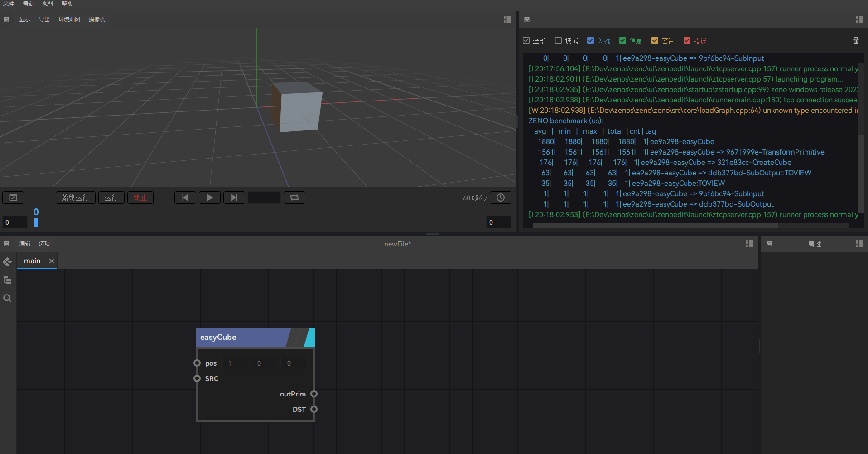Click the DST output socket
The image size is (868, 454).
[314, 409]
